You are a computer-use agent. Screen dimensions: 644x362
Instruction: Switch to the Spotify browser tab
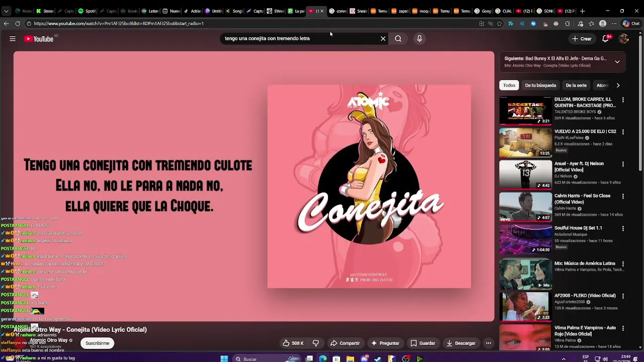pos(87,11)
